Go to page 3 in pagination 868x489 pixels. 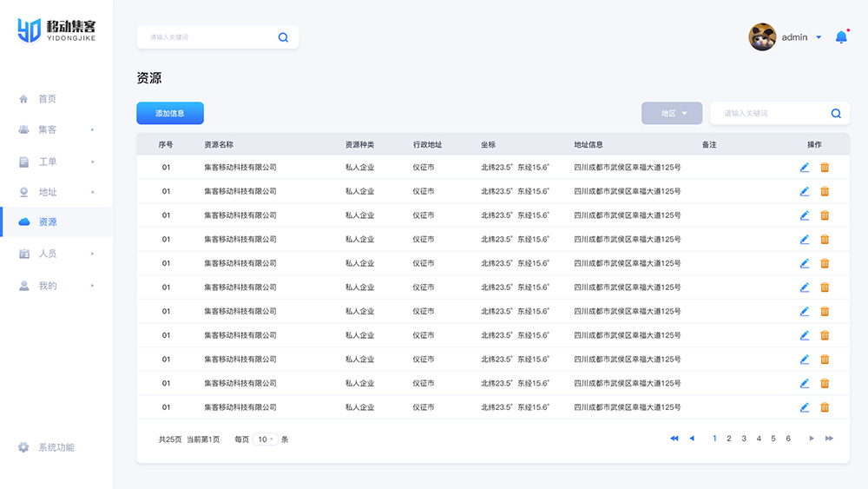[744, 439]
